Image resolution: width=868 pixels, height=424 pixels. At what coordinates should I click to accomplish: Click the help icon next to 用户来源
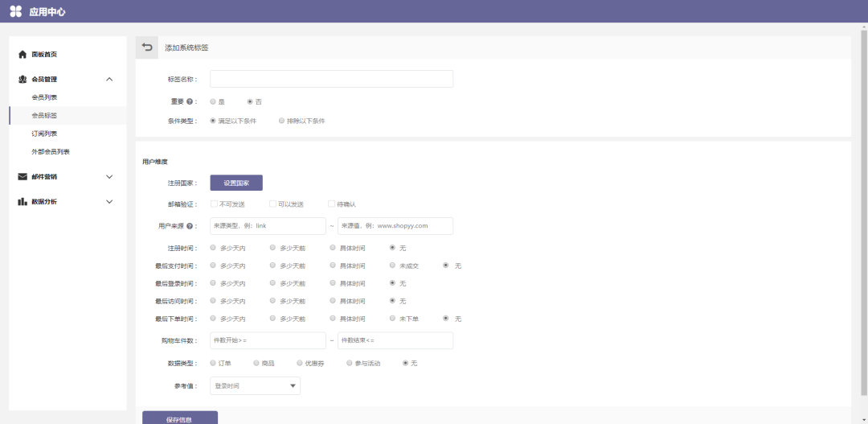(190, 226)
